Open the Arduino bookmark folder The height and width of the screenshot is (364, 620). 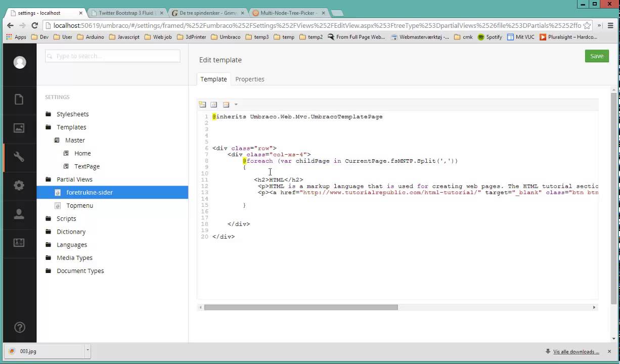90,37
